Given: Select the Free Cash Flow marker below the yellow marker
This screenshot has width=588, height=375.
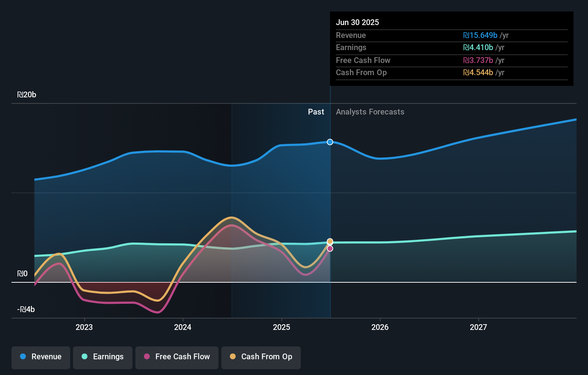Looking at the screenshot, I should point(330,249).
